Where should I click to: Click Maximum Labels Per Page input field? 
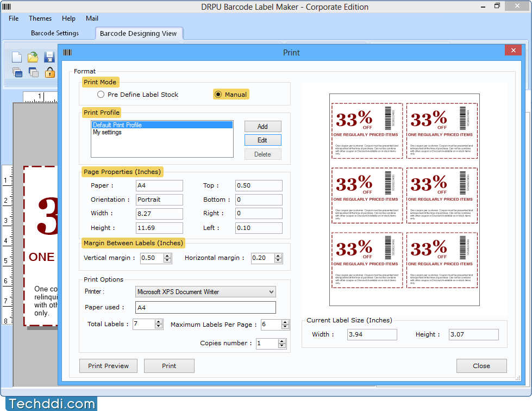click(271, 325)
